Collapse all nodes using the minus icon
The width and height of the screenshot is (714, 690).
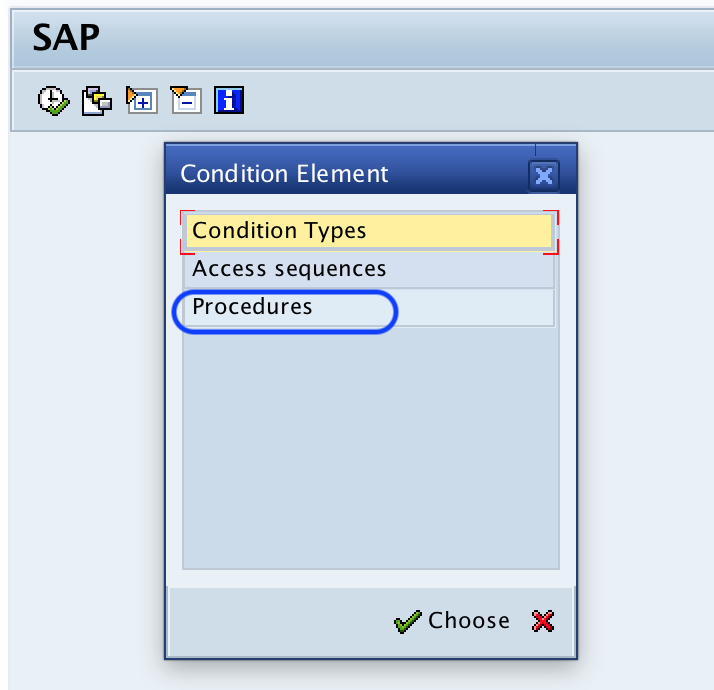185,100
